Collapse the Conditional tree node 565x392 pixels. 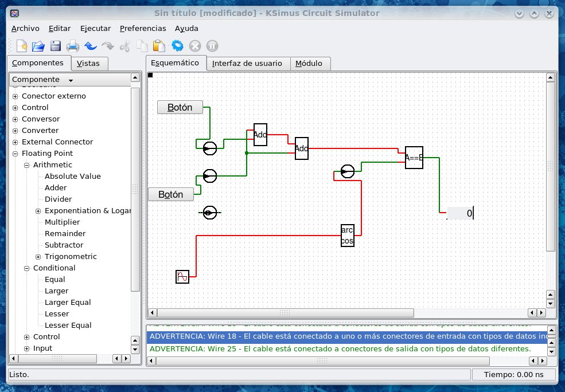point(26,268)
